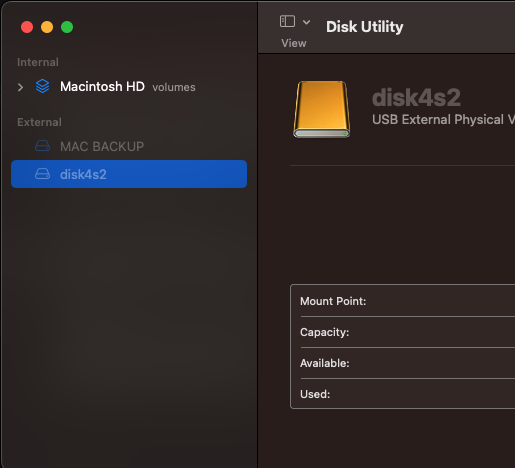
Task: Click the External section header
Action: tap(39, 122)
